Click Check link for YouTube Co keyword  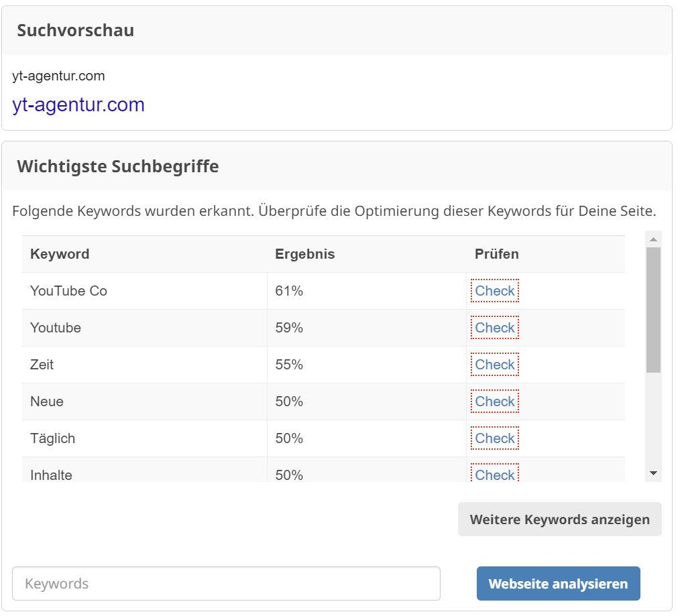(x=495, y=291)
